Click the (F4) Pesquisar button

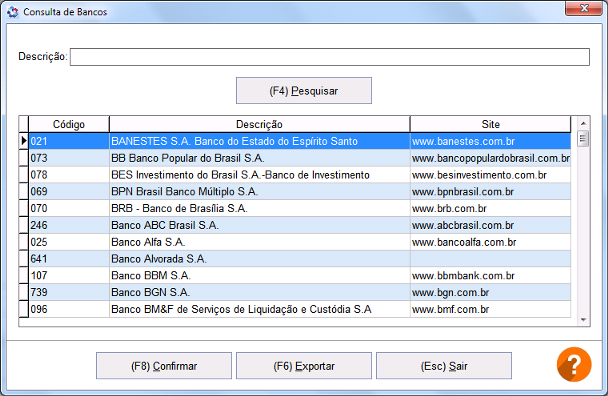click(304, 91)
